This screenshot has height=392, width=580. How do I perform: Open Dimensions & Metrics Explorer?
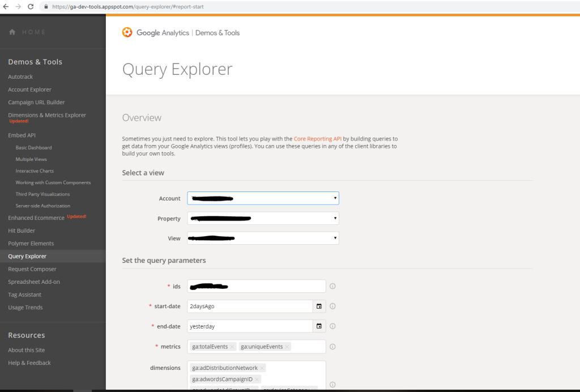[x=47, y=115]
